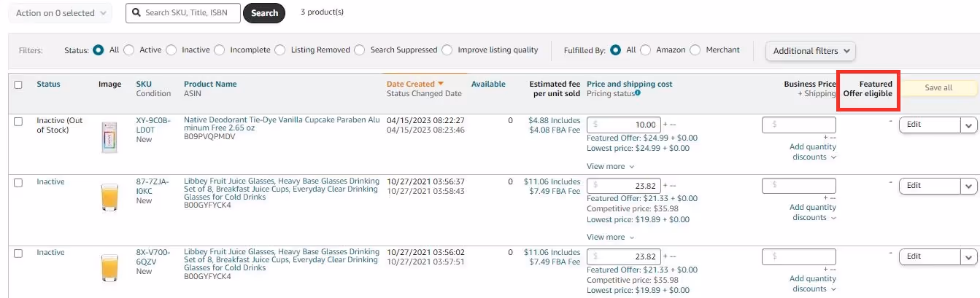The height and width of the screenshot is (298, 980).
Task: Click the price field showing 10.00
Action: (624, 125)
